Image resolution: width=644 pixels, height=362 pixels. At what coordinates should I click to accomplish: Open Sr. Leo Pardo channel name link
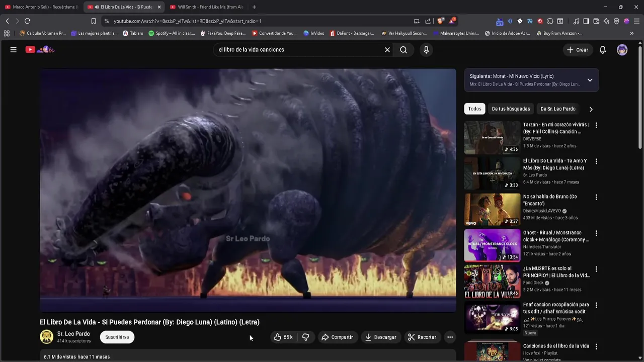tap(73, 334)
